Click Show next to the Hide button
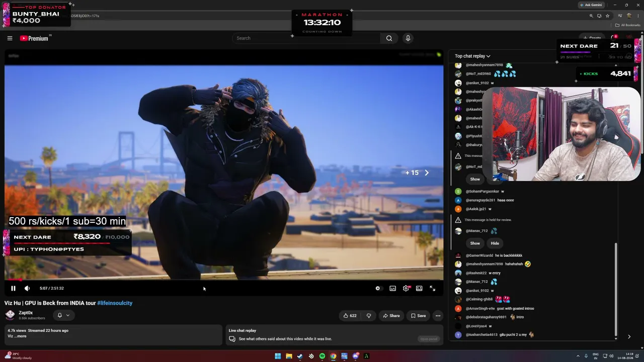The image size is (644, 362). click(x=475, y=243)
